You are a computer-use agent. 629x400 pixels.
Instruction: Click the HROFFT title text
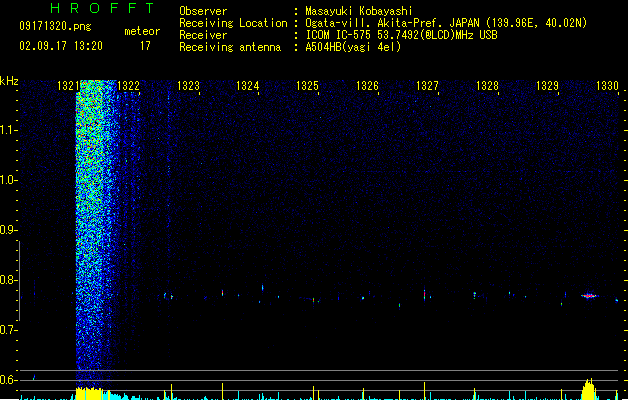[x=102, y=8]
